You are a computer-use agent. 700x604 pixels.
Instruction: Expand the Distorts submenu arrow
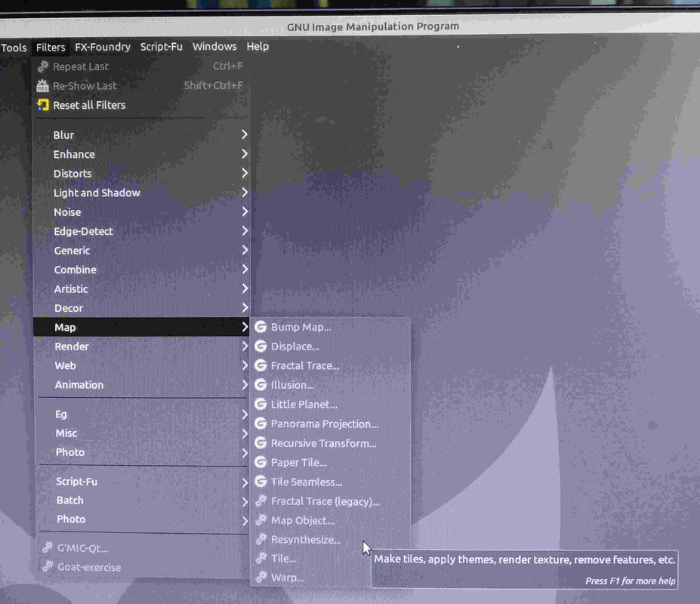tap(244, 173)
